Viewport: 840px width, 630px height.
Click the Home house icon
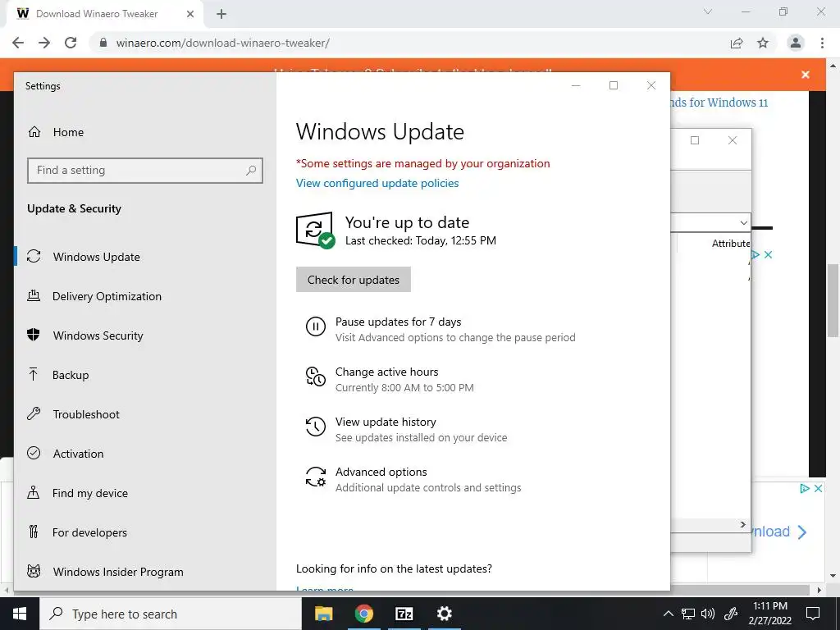pos(34,132)
